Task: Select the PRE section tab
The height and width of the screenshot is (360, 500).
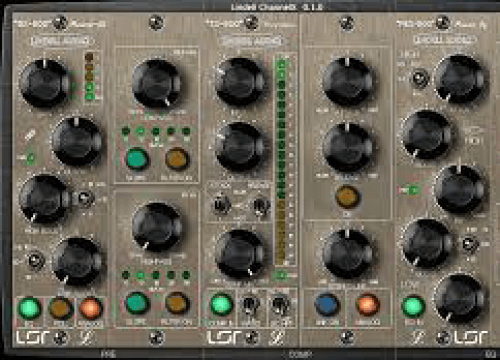Action: click(x=107, y=354)
